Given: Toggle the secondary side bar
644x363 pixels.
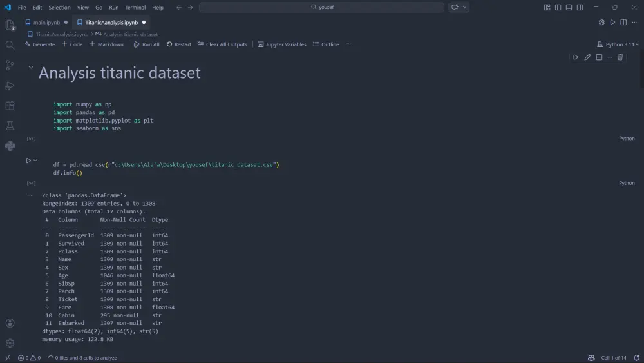Looking at the screenshot, I should click(580, 7).
